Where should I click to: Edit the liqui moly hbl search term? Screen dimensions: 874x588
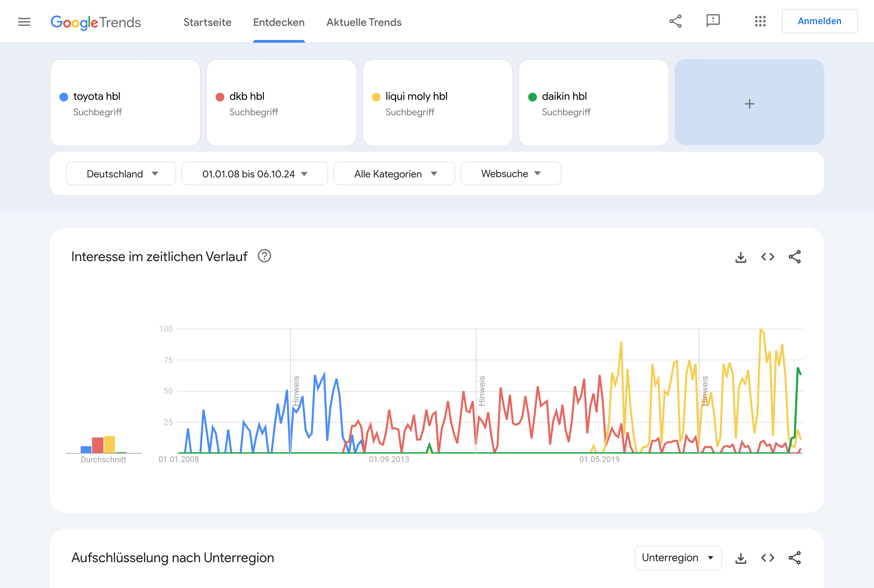pos(437,102)
